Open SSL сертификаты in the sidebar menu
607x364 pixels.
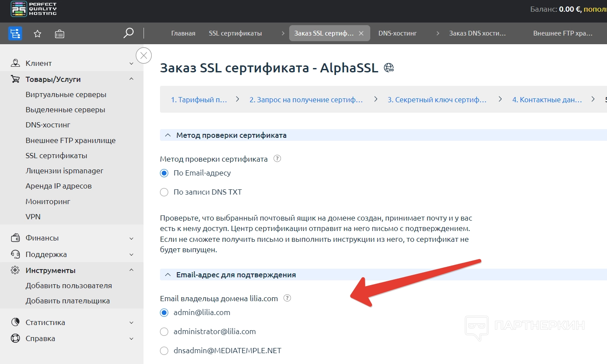[56, 156]
